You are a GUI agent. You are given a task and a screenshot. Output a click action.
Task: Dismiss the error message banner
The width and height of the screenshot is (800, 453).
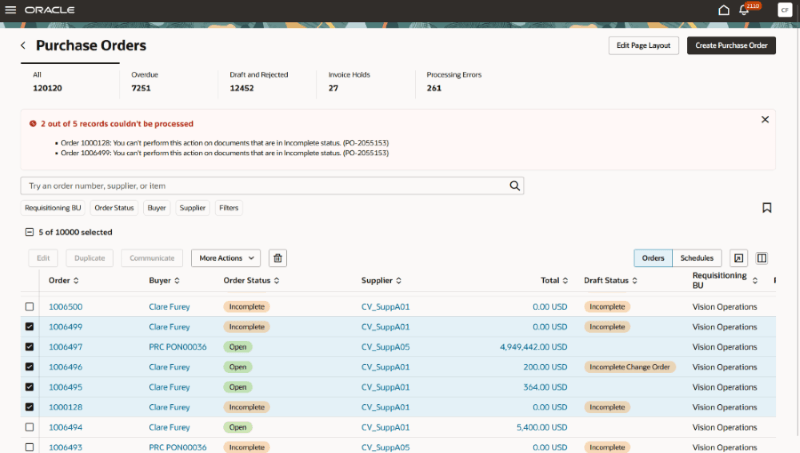[x=765, y=119]
